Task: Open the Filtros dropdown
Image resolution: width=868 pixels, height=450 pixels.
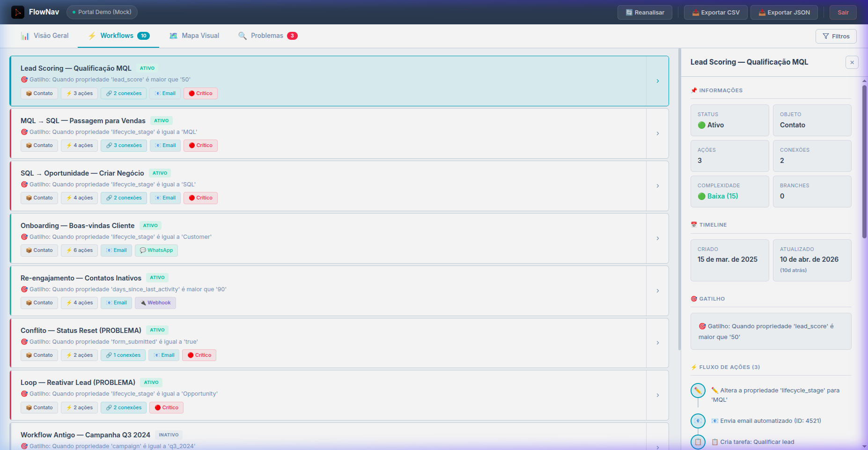Action: click(x=836, y=37)
